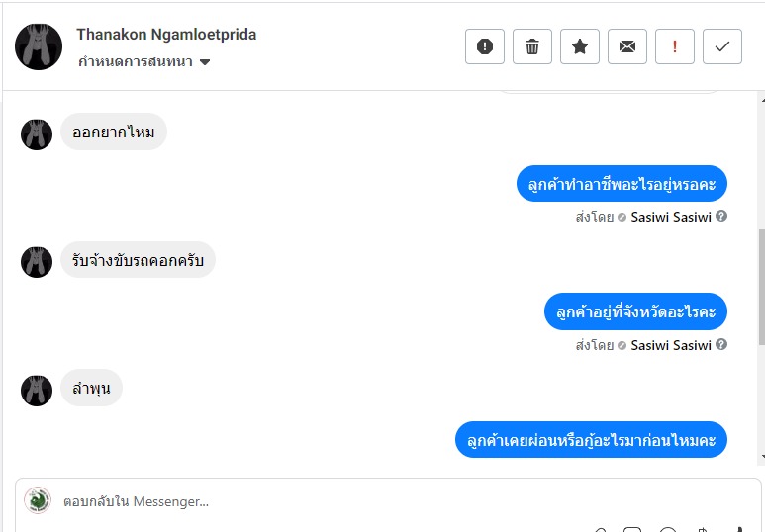Image resolution: width=765 pixels, height=532 pixels.
Task: Click the page avatar beside reply box
Action: (x=38, y=500)
